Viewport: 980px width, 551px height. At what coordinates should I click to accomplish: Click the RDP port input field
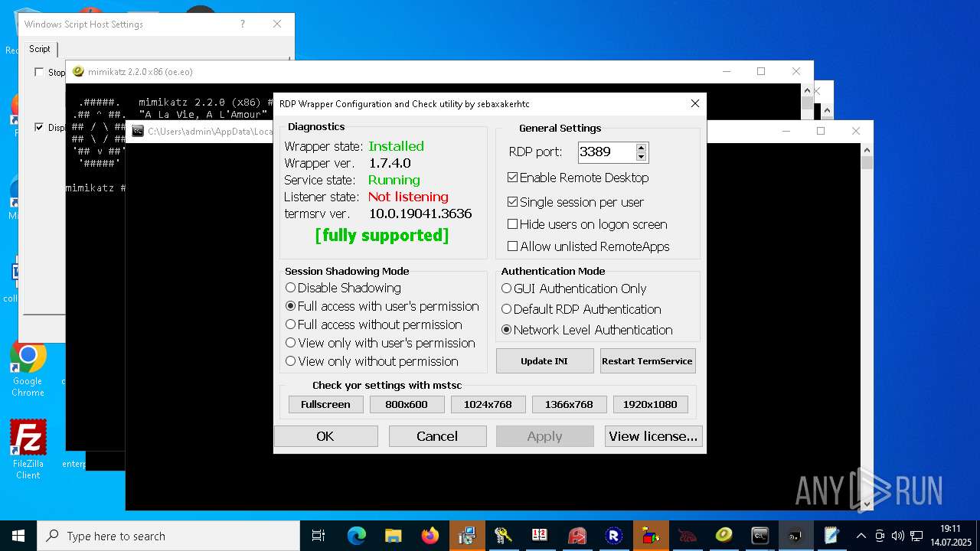coord(606,152)
